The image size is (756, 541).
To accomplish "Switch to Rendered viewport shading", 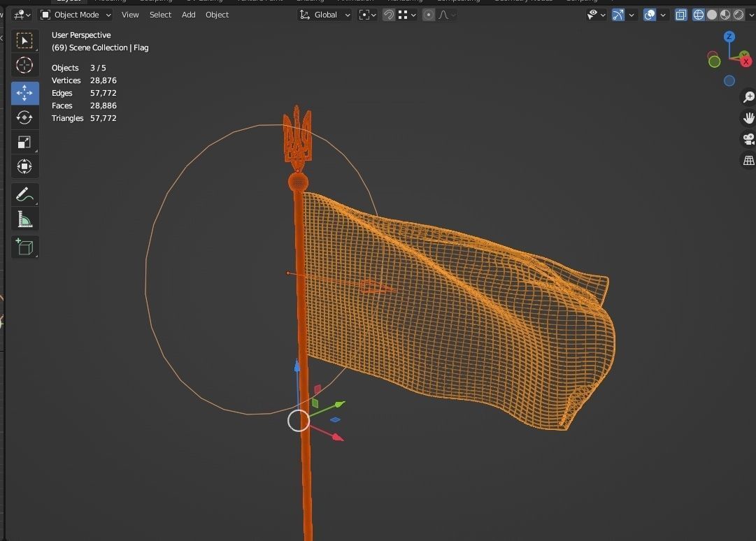I will [738, 15].
